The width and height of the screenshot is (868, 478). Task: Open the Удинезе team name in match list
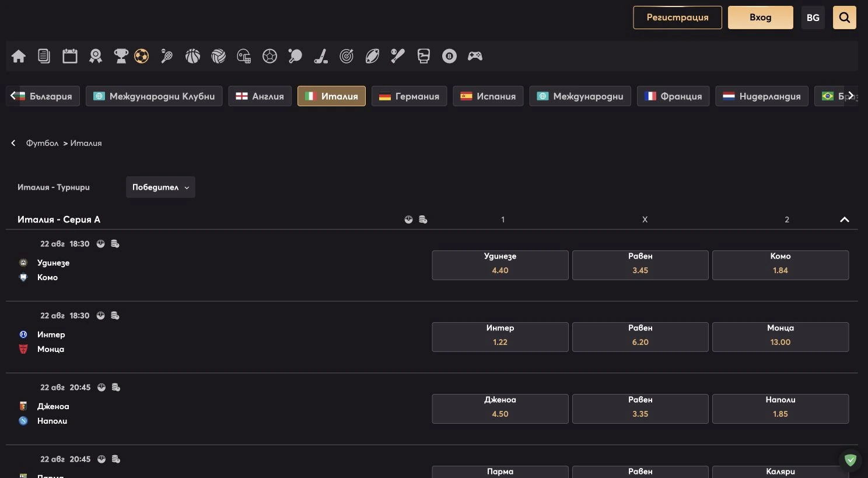(x=53, y=263)
